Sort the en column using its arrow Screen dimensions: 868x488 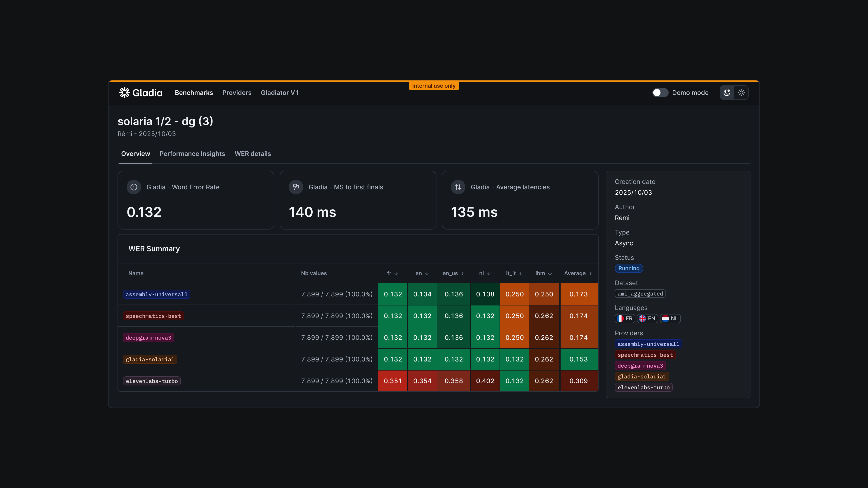(427, 273)
